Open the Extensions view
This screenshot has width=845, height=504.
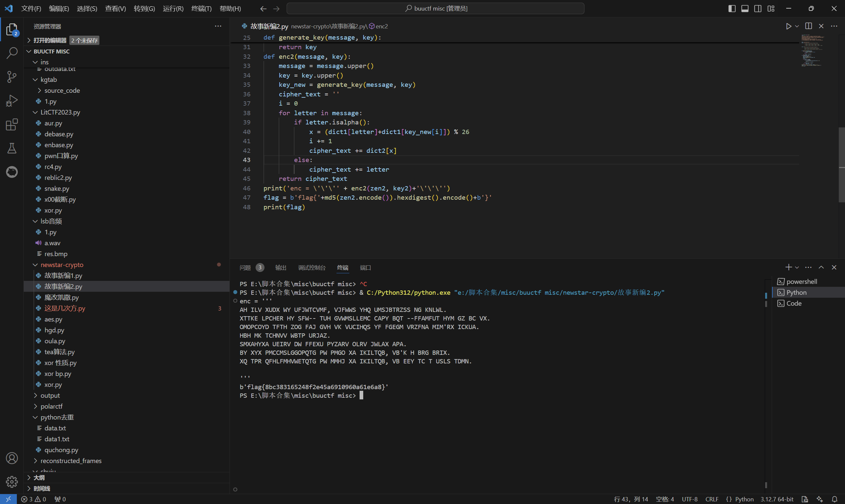pos(12,124)
